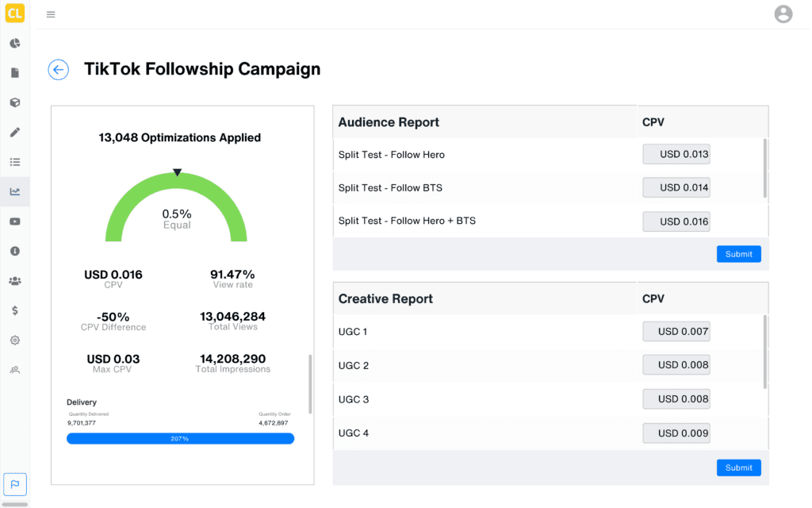The height and width of the screenshot is (508, 812).
Task: Click the Creative Report scrollbar
Action: point(765,352)
